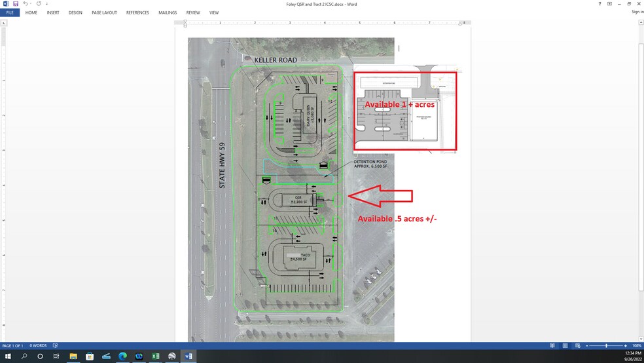Zoom in with the plus icon
This screenshot has height=363, width=644.
pos(626,345)
